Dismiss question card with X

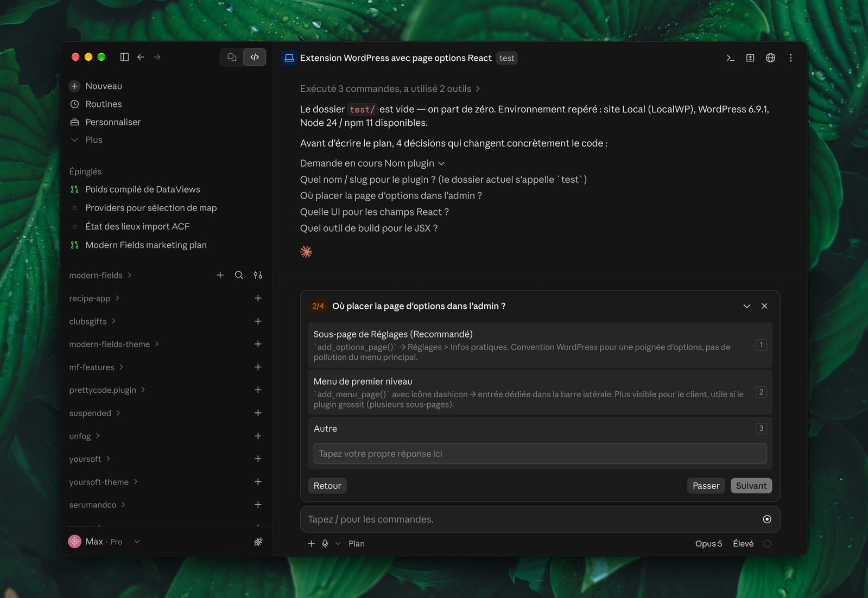click(x=764, y=306)
